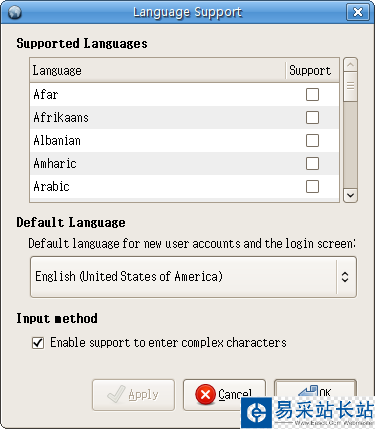Screen dimensions: 375x429
Task: Open the default language dropdown
Action: coord(193,277)
